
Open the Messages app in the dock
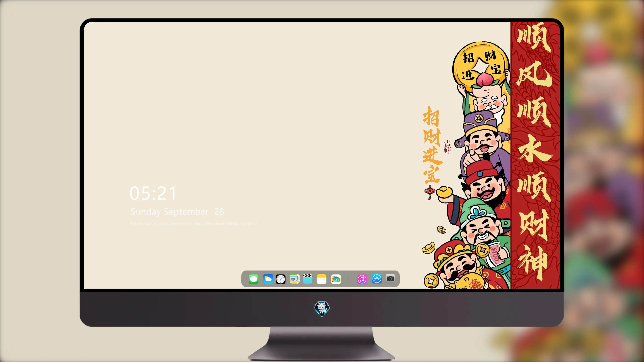[x=254, y=279]
